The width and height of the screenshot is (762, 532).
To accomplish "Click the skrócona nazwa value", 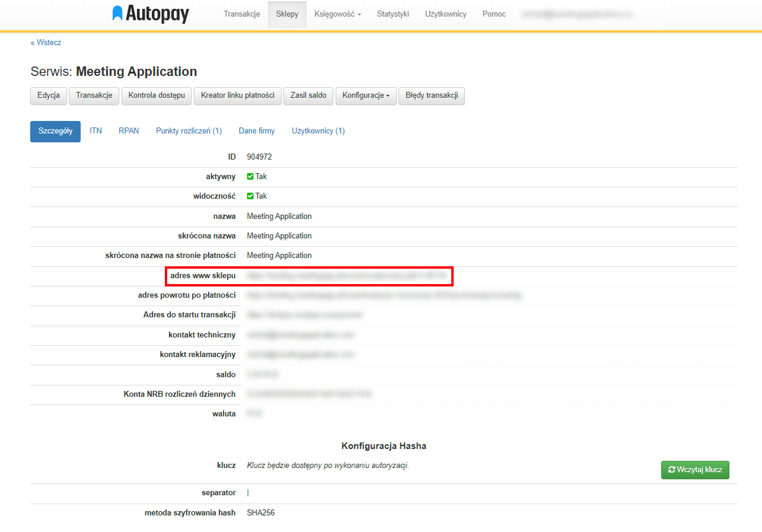I will (279, 236).
